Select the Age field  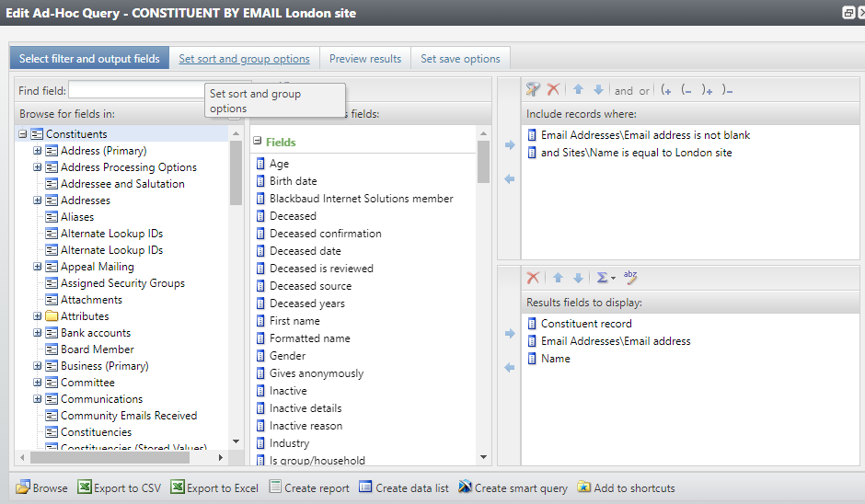pos(279,164)
